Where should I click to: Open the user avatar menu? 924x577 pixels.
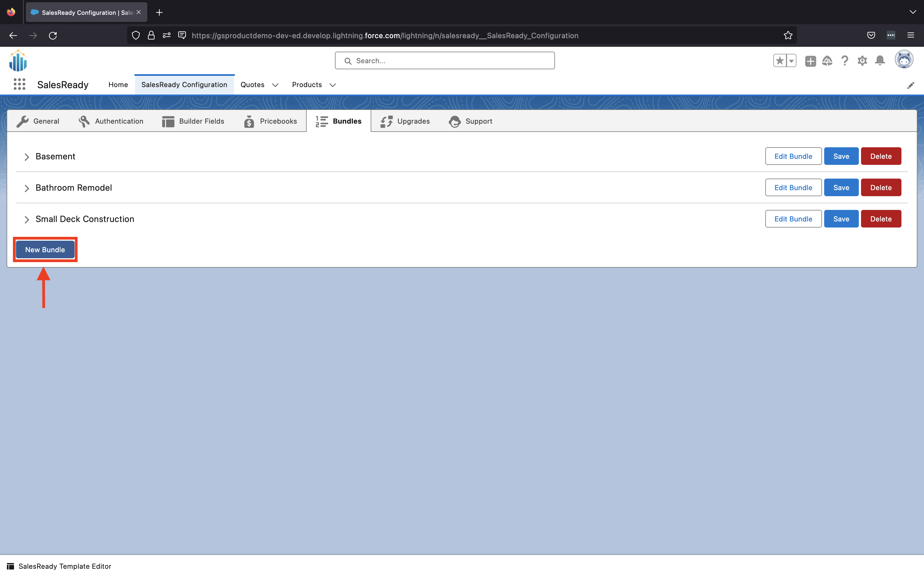coord(904,60)
